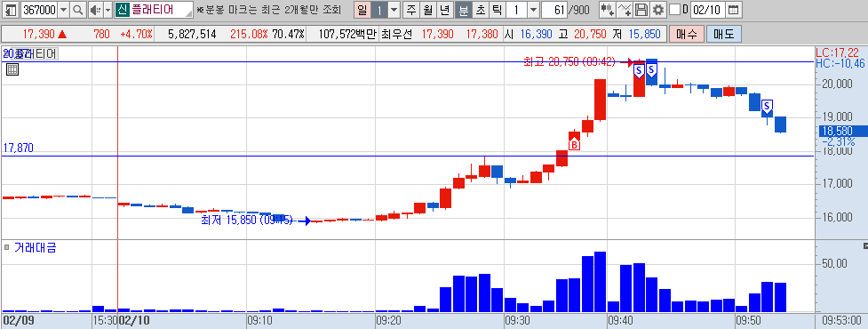Open chart settings gear icon
Viewport: 868px width, 329px height.
point(657,10)
